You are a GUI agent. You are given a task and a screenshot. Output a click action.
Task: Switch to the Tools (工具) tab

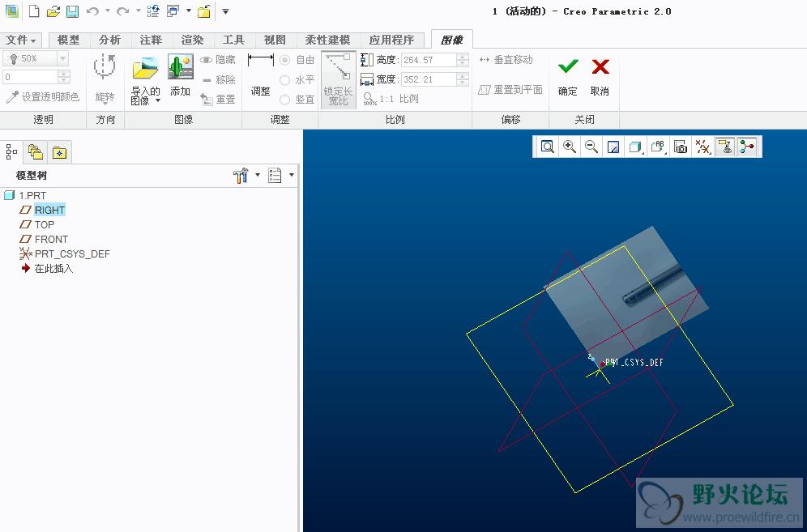click(233, 40)
